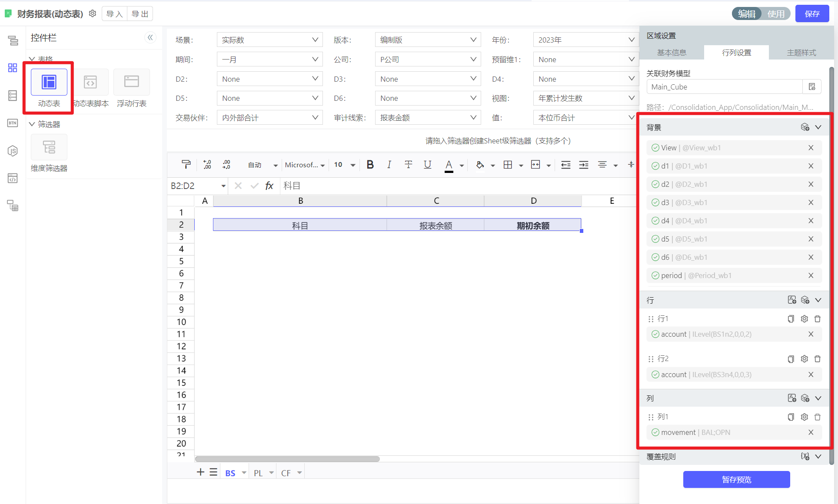Click the format painter icon
The height and width of the screenshot is (504, 838).
tap(186, 165)
